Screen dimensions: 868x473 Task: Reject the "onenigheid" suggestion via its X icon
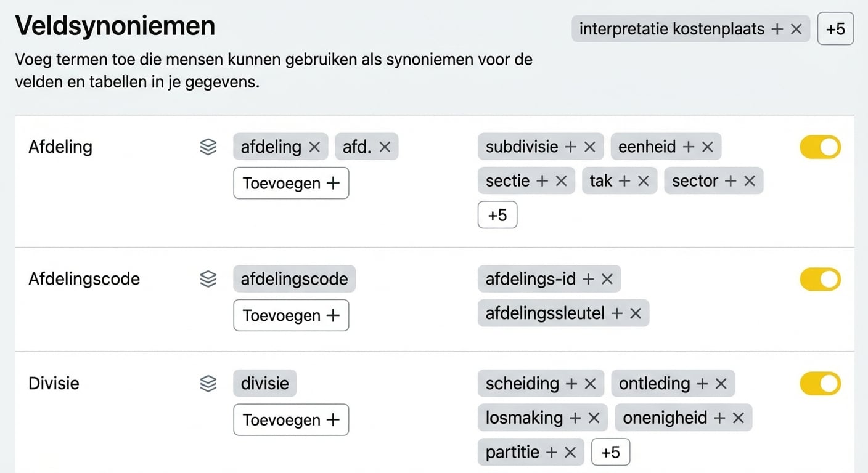tap(739, 418)
